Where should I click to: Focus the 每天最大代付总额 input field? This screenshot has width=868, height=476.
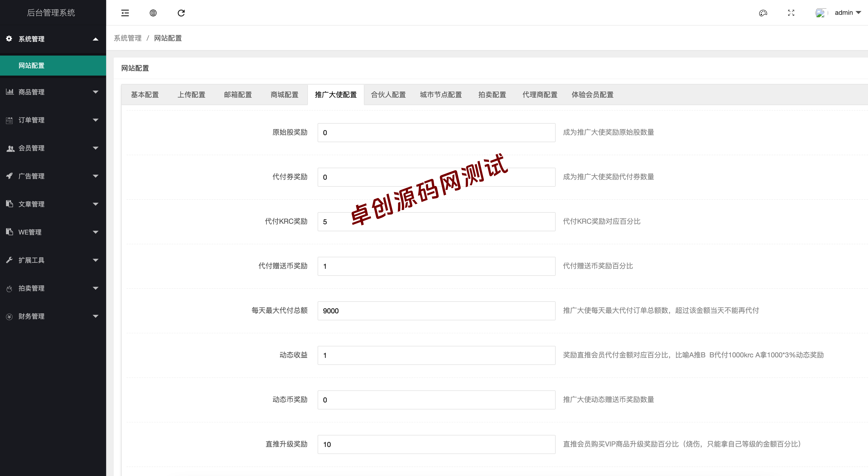(436, 311)
